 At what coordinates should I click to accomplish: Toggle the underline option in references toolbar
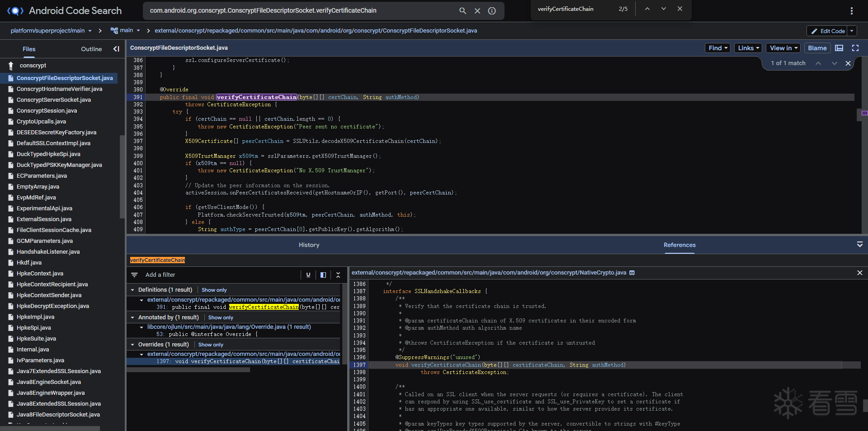point(308,275)
